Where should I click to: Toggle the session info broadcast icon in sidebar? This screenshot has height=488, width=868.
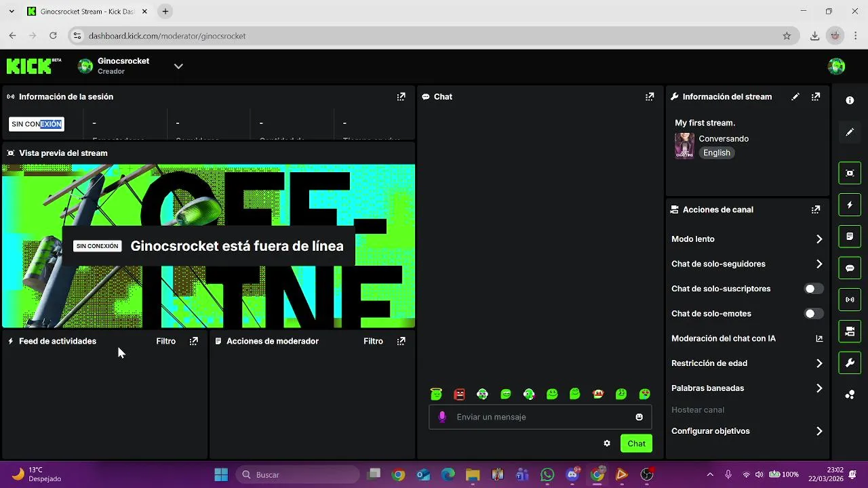(x=850, y=300)
